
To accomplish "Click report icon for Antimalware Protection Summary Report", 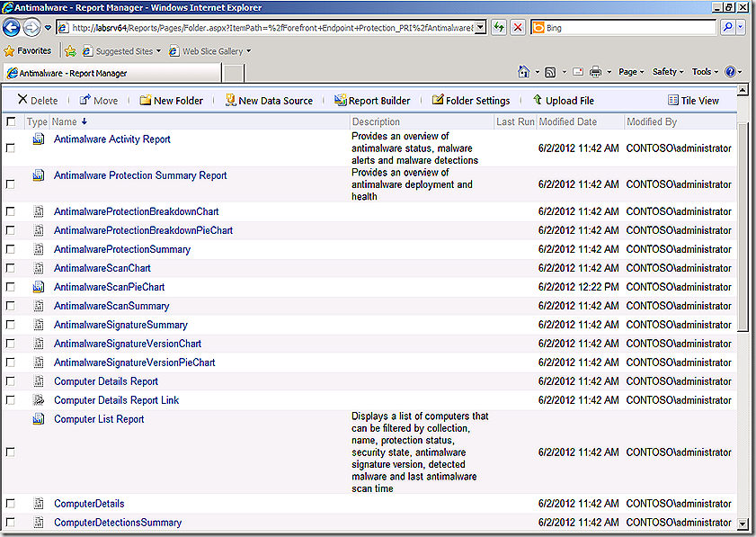I will pyautogui.click(x=39, y=175).
